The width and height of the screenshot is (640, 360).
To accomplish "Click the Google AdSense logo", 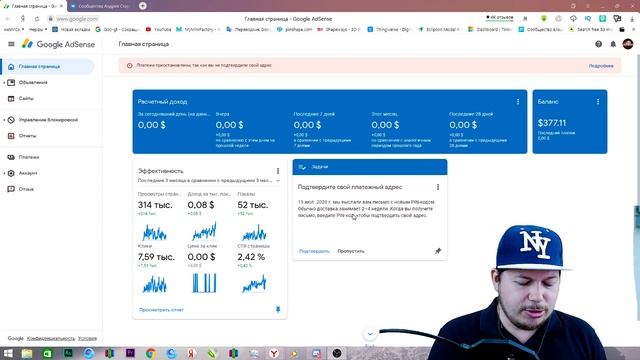I will click(x=58, y=44).
